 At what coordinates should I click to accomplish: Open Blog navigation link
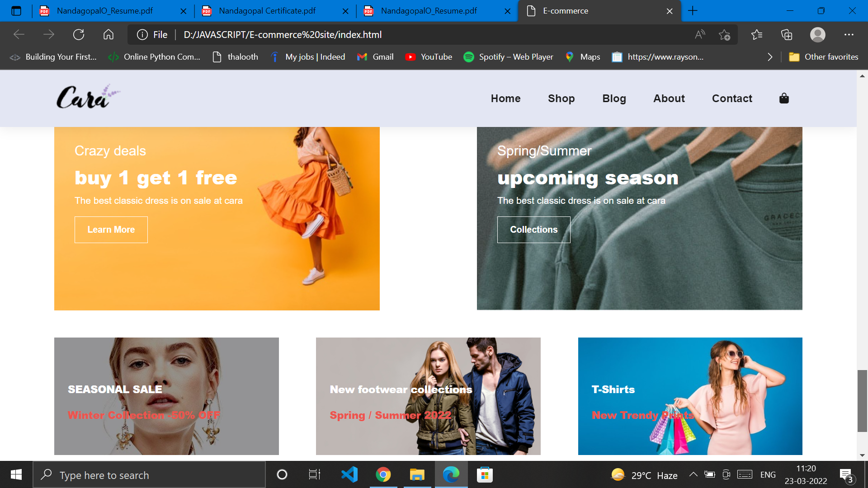(x=614, y=99)
